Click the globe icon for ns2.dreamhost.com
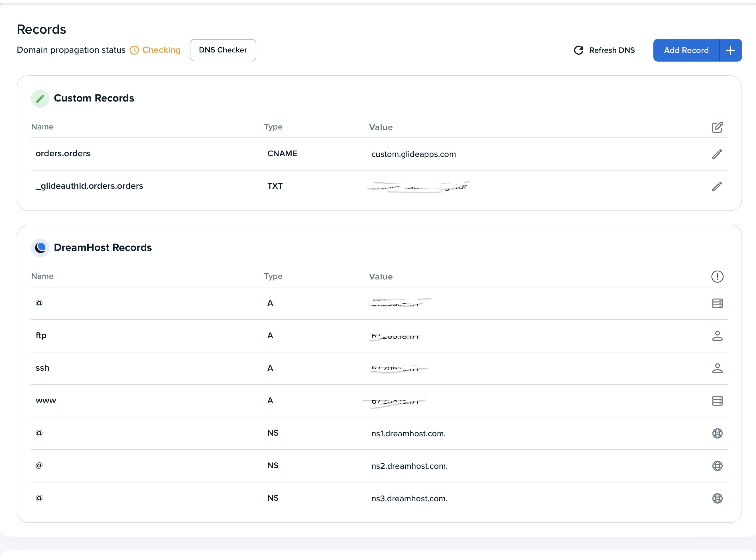Viewport: 756px width, 560px height. (x=717, y=466)
